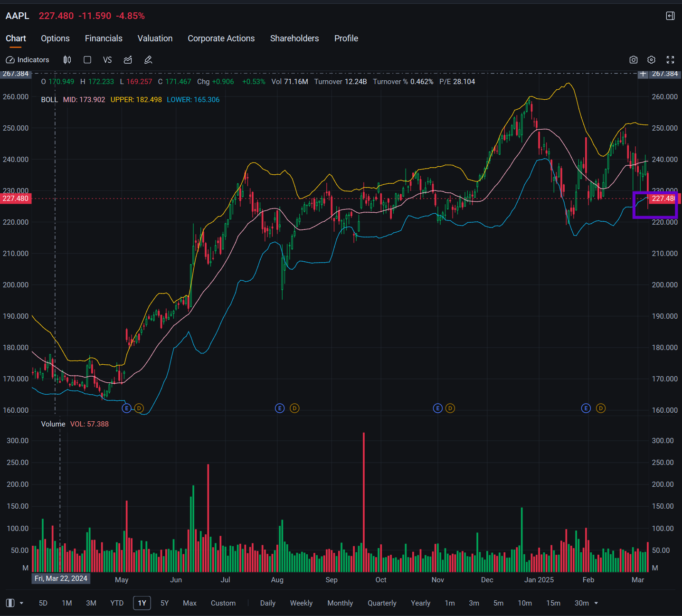The image size is (682, 616).
Task: Click the February dividend D marker
Action: 601,408
